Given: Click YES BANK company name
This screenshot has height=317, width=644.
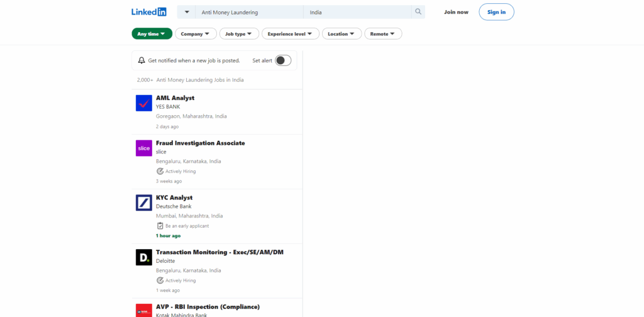Looking at the screenshot, I should (x=168, y=107).
